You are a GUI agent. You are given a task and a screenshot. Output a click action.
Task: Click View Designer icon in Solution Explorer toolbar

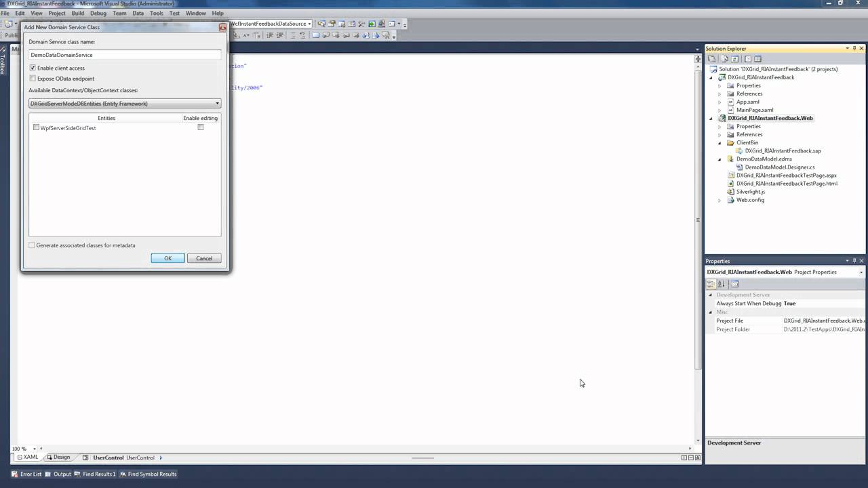(x=757, y=59)
